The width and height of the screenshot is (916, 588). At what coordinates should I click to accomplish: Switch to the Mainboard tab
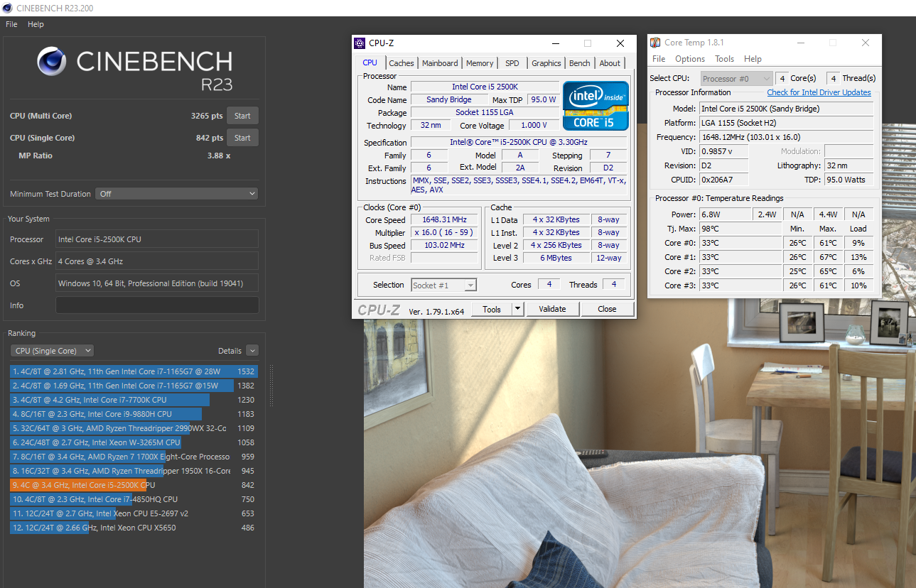click(x=440, y=63)
